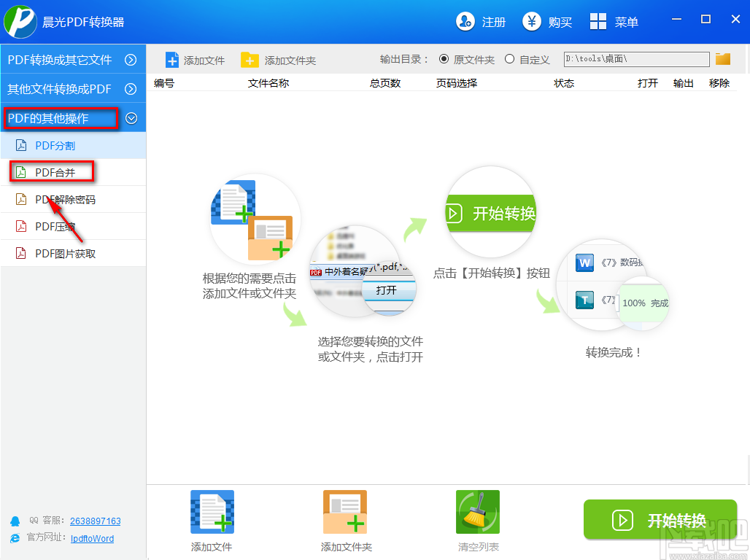
Task: Click 注册 text in title bar
Action: click(x=494, y=22)
